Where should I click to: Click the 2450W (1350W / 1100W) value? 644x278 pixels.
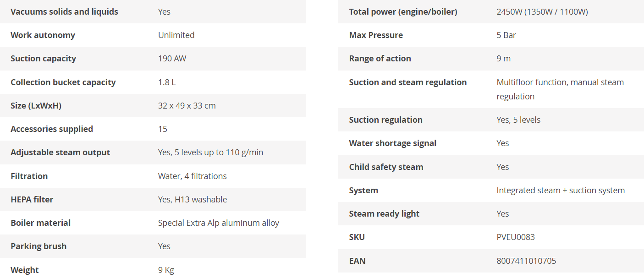542,12
